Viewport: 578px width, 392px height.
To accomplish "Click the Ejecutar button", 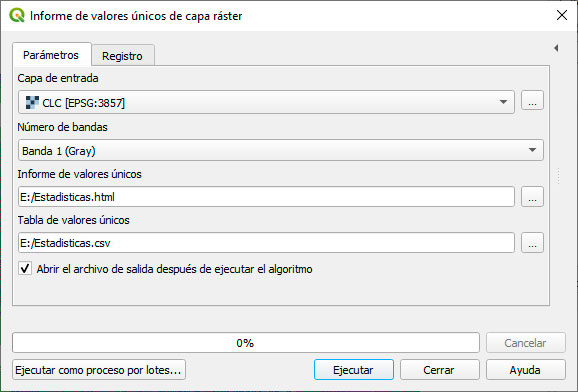I will 354,370.
